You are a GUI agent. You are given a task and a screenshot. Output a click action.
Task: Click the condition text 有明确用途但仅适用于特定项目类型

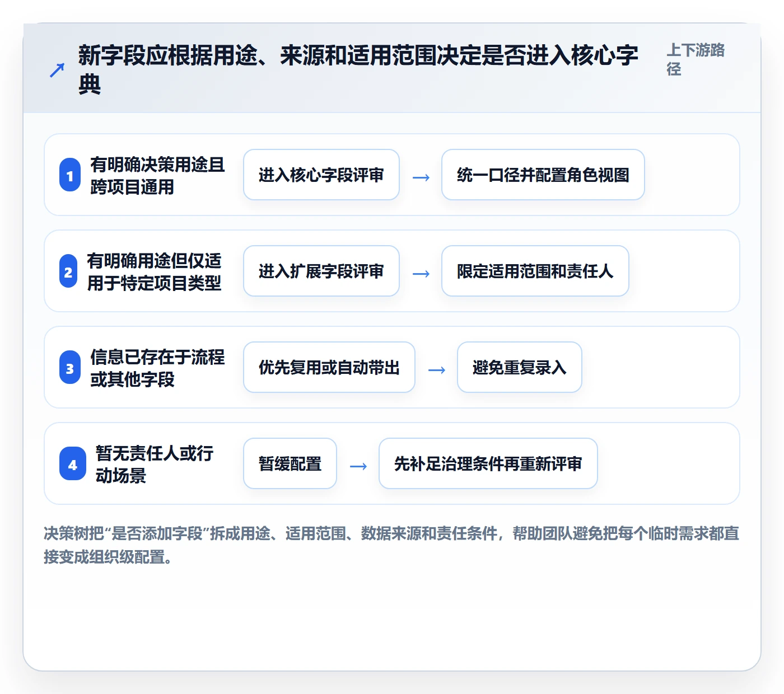coord(154,271)
